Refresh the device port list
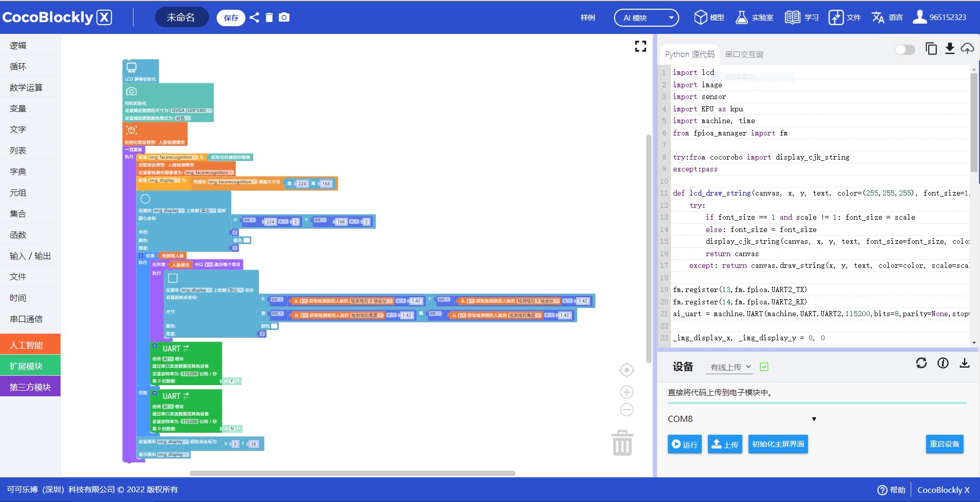The width and height of the screenshot is (980, 502). [x=921, y=363]
